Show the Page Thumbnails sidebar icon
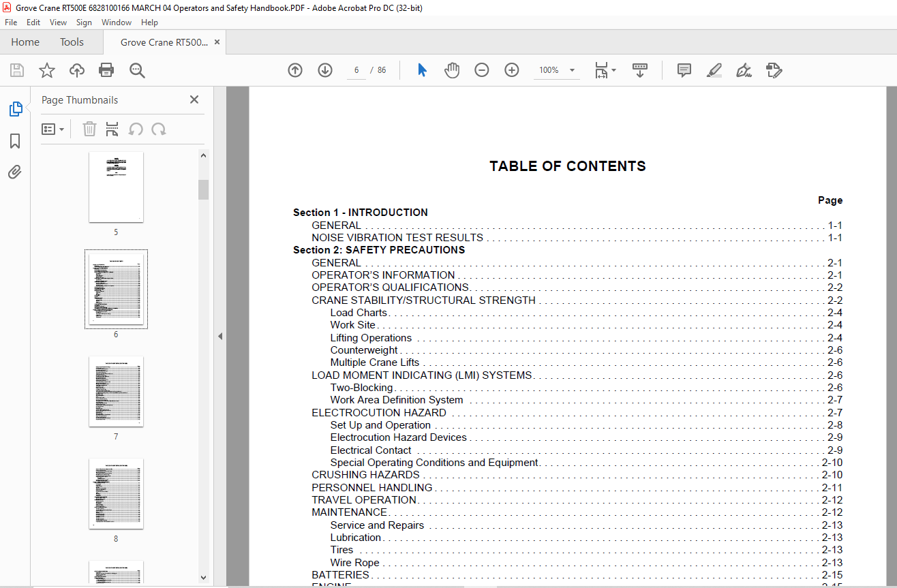Viewport: 897px width, 588px height. tap(15, 109)
